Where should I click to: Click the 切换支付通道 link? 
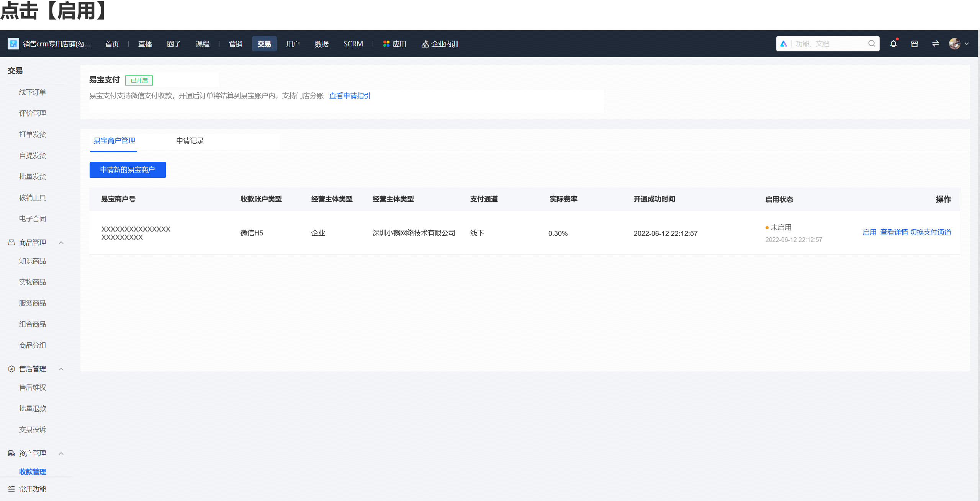931,232
